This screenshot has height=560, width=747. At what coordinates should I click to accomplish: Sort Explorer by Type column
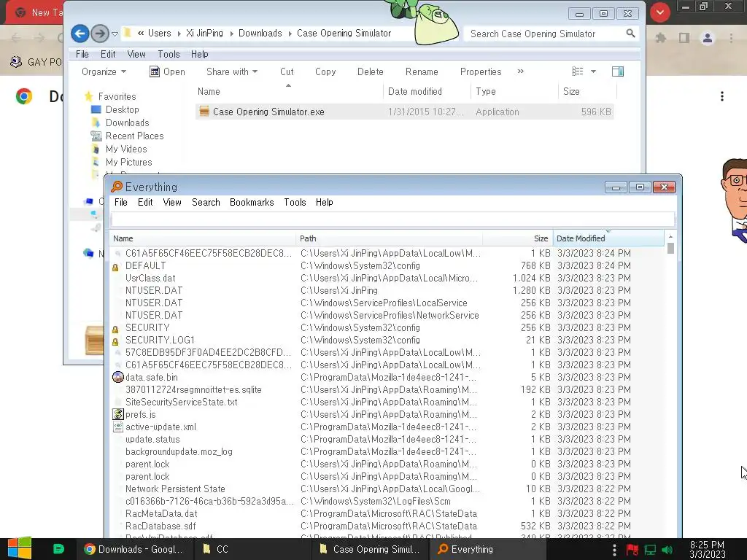click(485, 91)
